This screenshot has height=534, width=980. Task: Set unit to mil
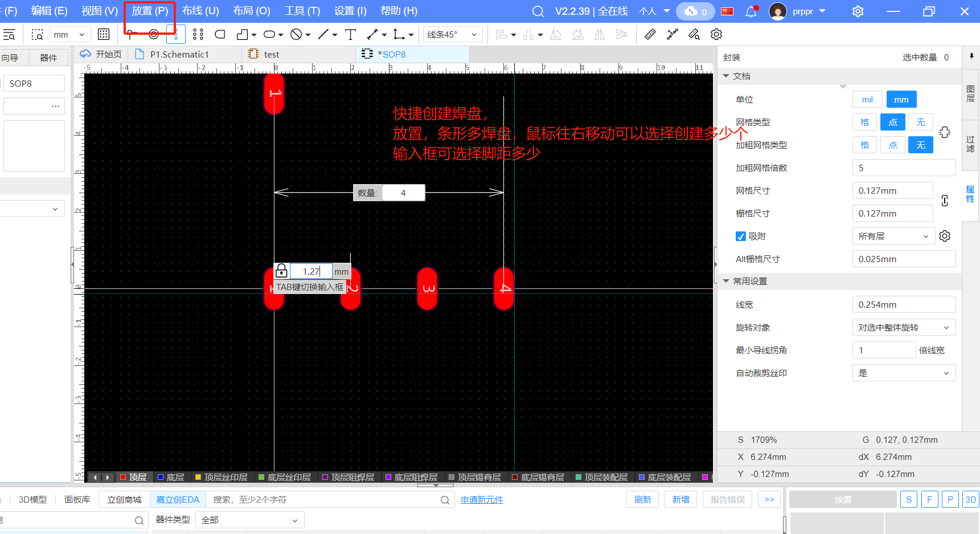(867, 100)
